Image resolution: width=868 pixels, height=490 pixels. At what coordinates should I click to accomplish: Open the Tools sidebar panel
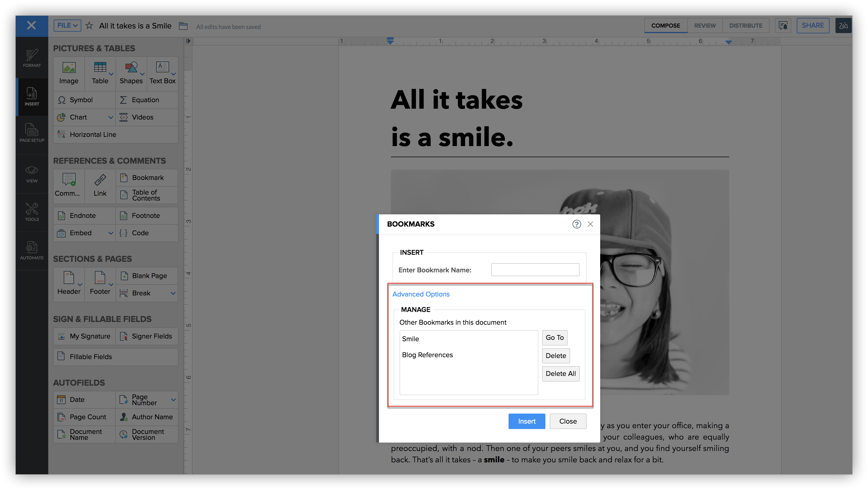(32, 212)
